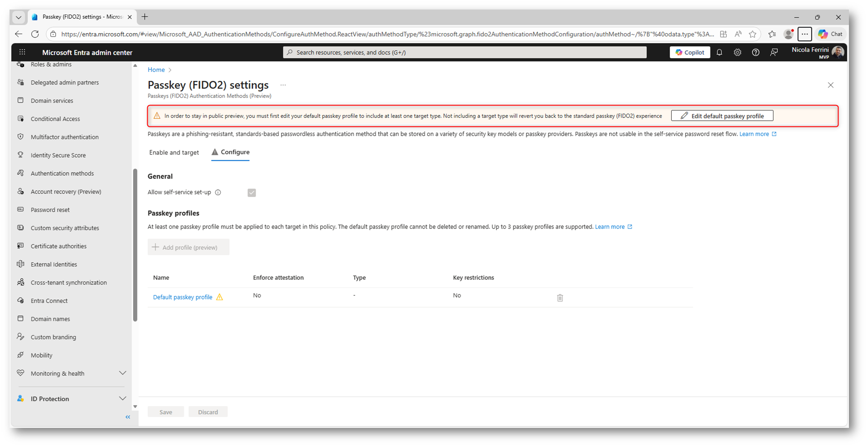Expand Monitoring & health section

122,373
